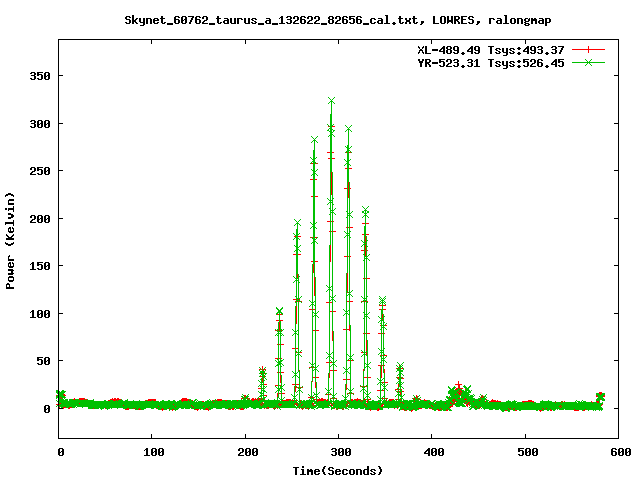640x480 pixels.
Task: Click the 50 y-axis tick label
Action: click(x=43, y=362)
